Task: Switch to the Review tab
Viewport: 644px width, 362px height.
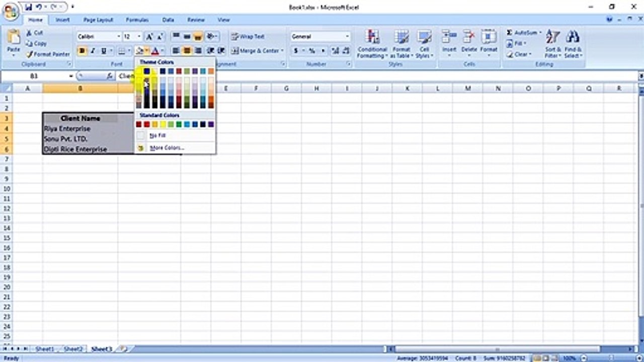Action: coord(196,20)
